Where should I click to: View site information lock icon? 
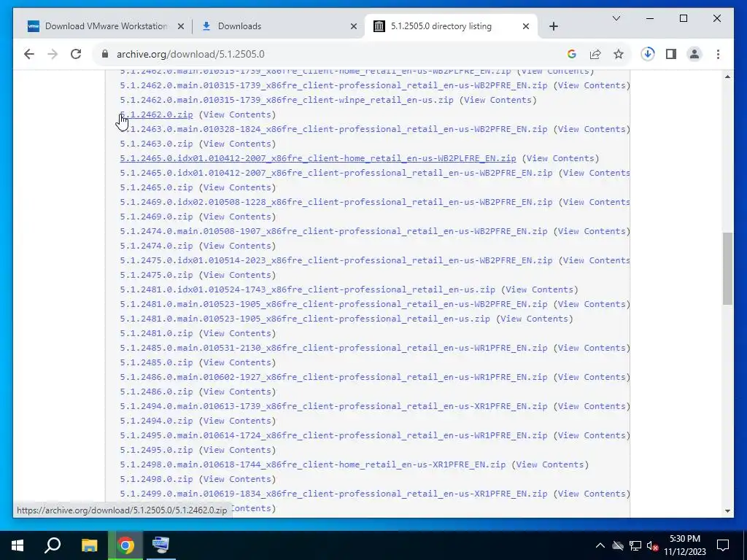coord(105,54)
